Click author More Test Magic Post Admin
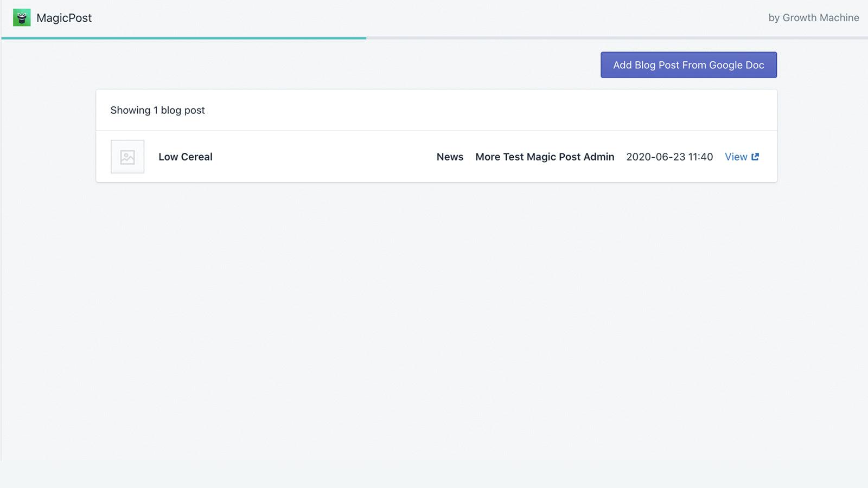 pos(545,157)
